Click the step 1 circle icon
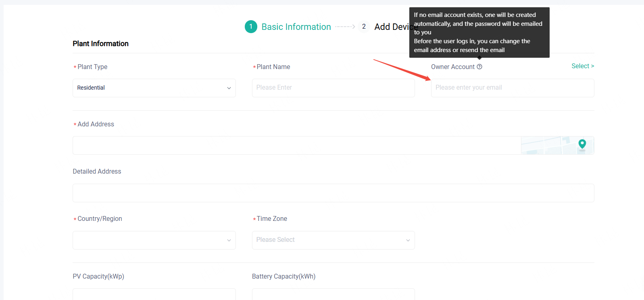 click(x=251, y=27)
